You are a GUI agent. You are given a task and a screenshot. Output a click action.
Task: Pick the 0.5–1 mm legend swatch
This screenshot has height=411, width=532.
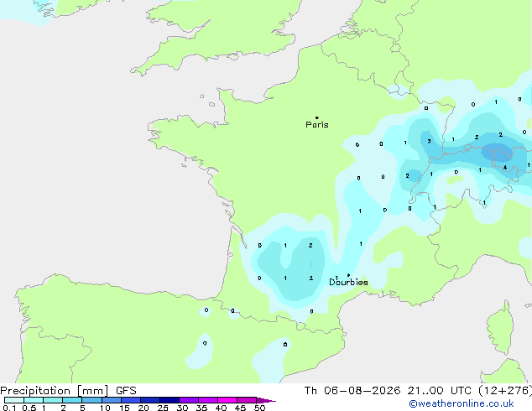coord(34,400)
